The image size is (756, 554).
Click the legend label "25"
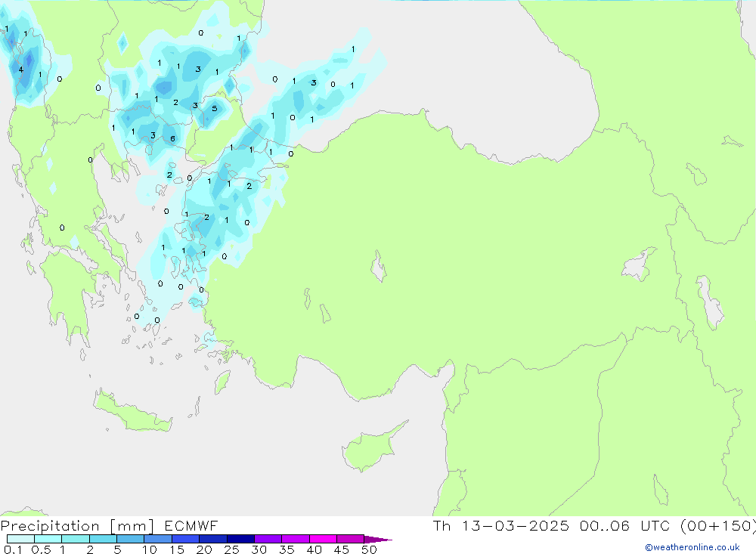[232, 549]
